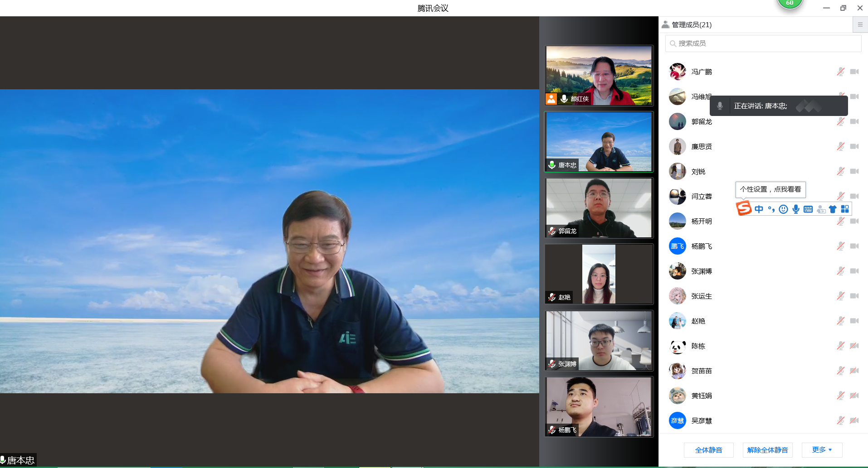This screenshot has height=468, width=868.
Task: Toggle 吴彦慧's disabled camera
Action: (854, 420)
